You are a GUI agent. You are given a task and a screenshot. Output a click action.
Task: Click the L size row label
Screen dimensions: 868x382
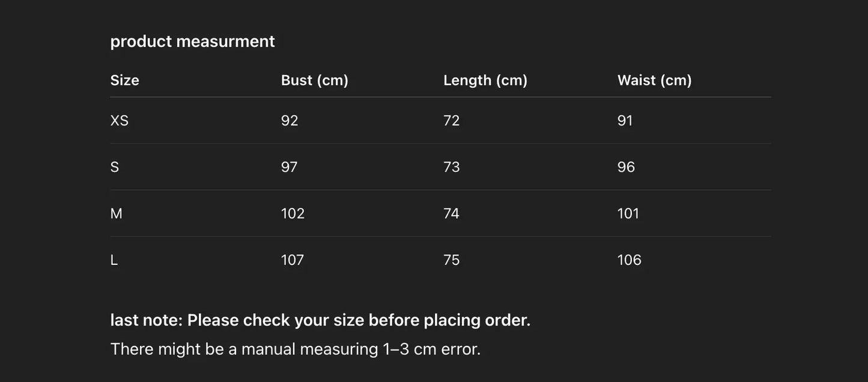(114, 260)
